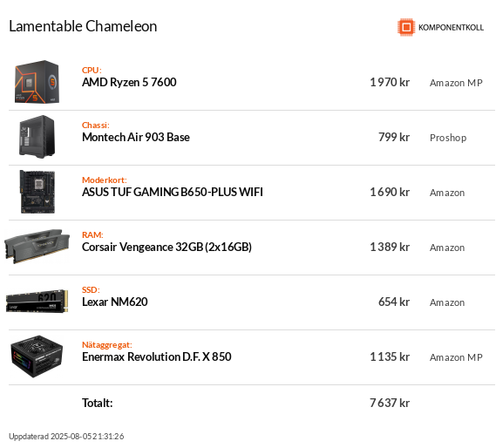Image resolution: width=503 pixels, height=448 pixels.
Task: Click the Proshop store name
Action: click(448, 138)
